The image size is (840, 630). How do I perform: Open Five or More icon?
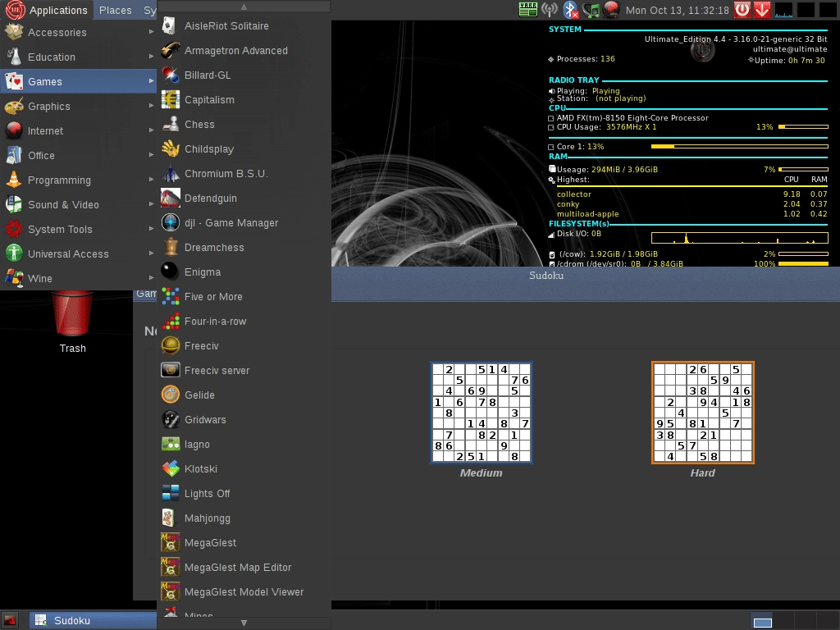(171, 297)
